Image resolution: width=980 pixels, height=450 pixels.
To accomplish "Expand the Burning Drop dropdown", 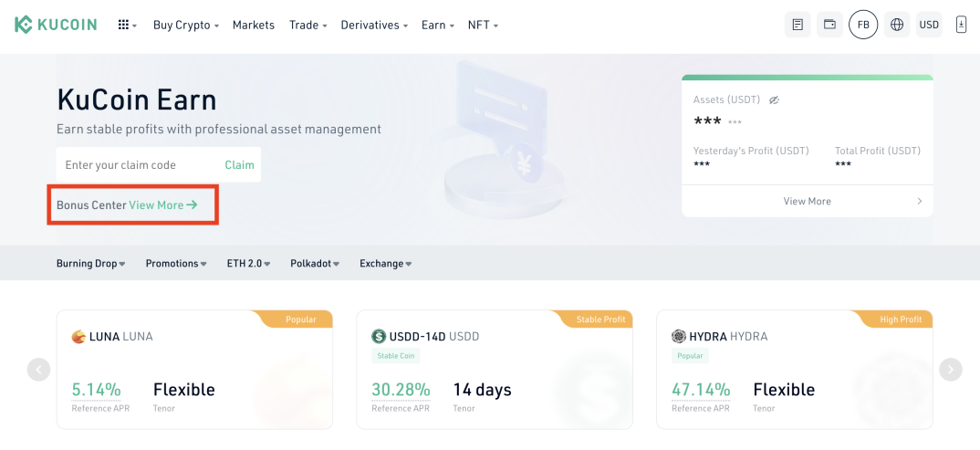I will (90, 263).
